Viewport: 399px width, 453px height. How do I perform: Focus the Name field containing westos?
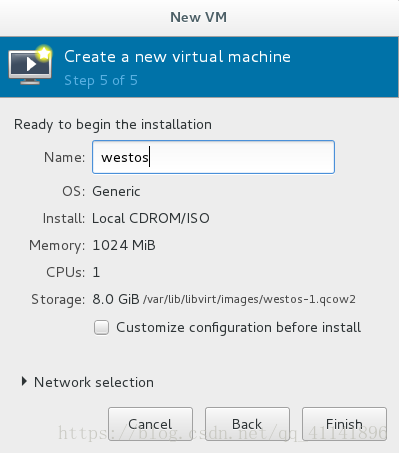click(213, 157)
